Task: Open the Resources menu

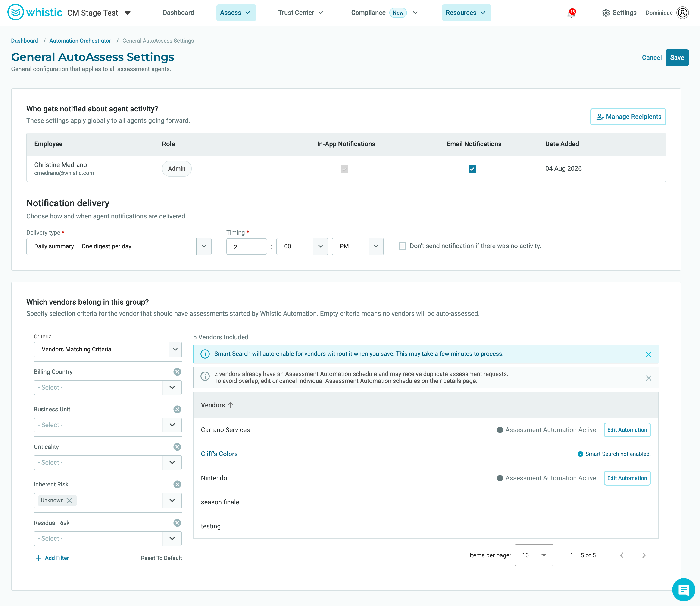Action: [466, 13]
